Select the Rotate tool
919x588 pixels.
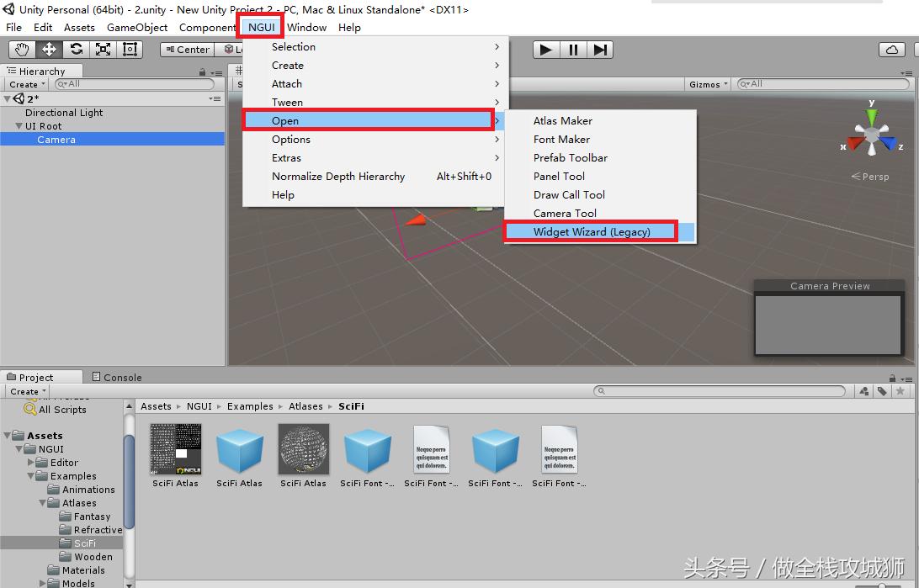77,49
